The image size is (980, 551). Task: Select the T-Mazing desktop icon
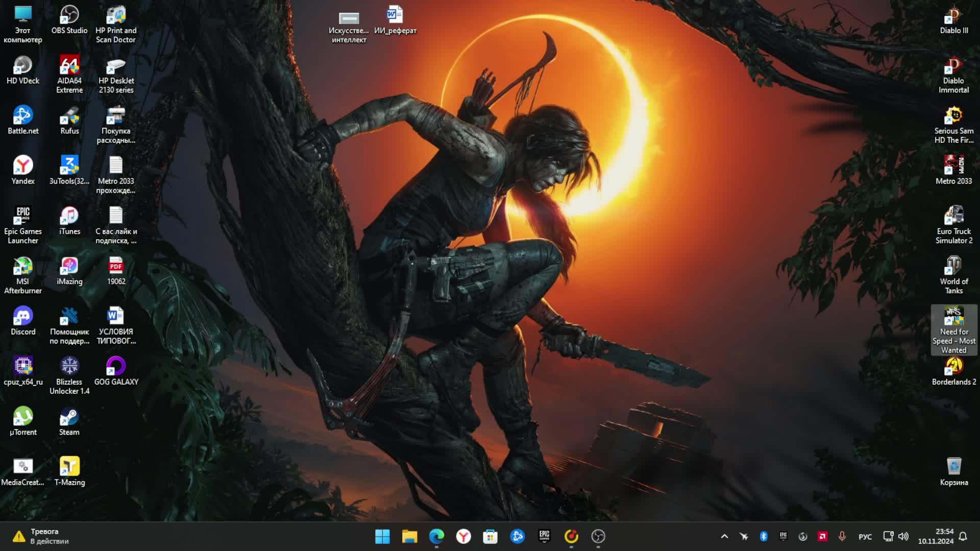click(x=69, y=471)
